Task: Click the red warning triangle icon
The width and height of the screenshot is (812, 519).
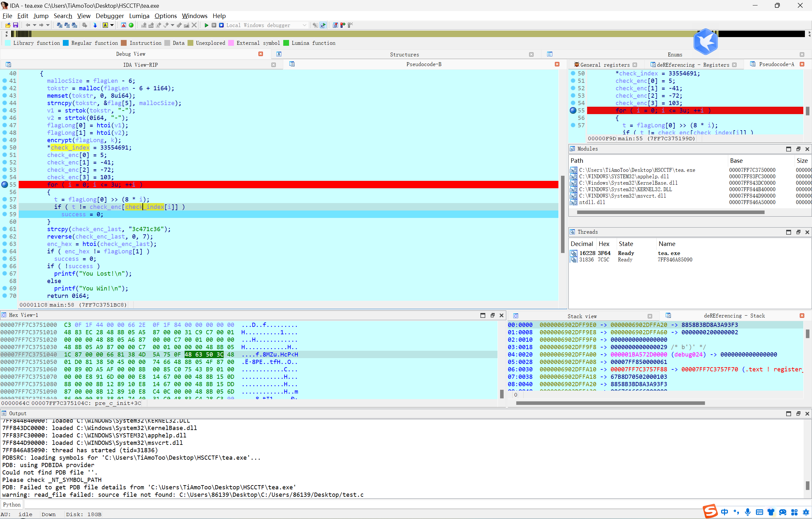Action: (123, 25)
